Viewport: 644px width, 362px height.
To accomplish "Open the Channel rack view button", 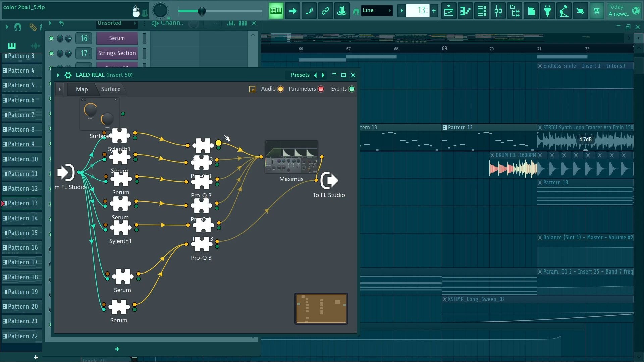I will pos(482,11).
